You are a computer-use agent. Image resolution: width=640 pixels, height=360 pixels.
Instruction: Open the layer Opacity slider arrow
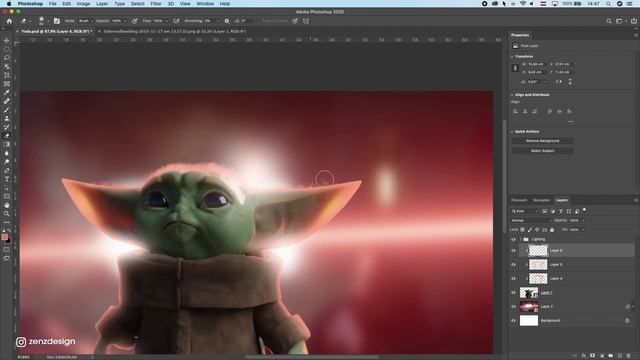click(583, 220)
